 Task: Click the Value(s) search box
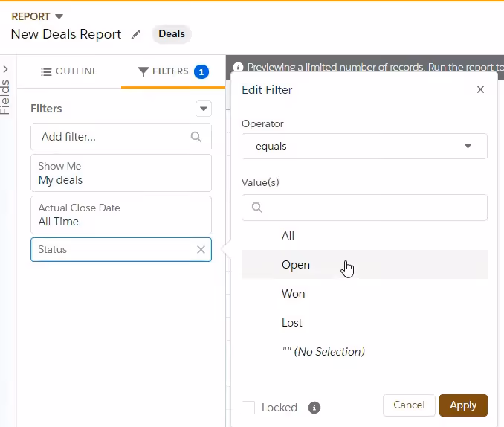(x=364, y=208)
